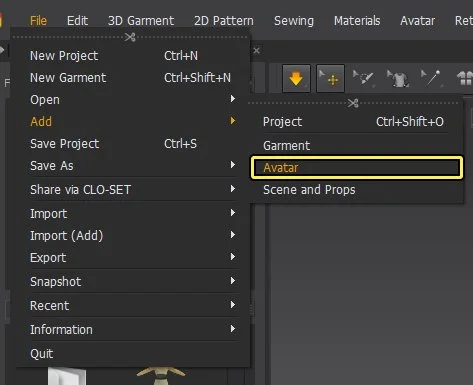Expand the Information submenu

coord(132,330)
